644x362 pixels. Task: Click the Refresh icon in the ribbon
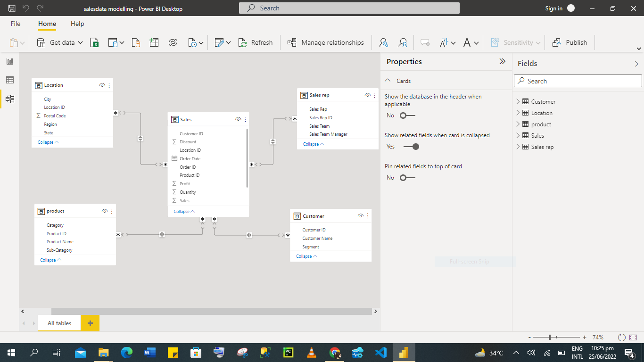pos(243,42)
